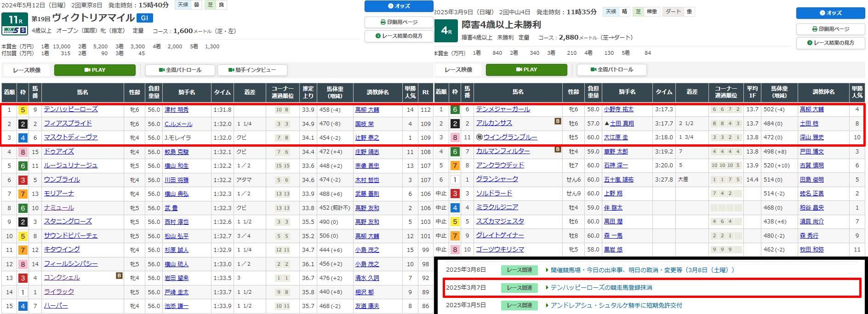Open オッズ for the Victoria Mile
This screenshot has width=868, height=314.
pos(399,6)
